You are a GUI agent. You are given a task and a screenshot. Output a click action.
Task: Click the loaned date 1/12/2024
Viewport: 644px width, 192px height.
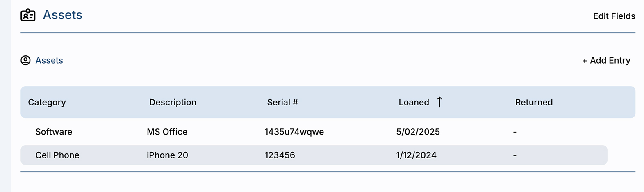point(416,155)
